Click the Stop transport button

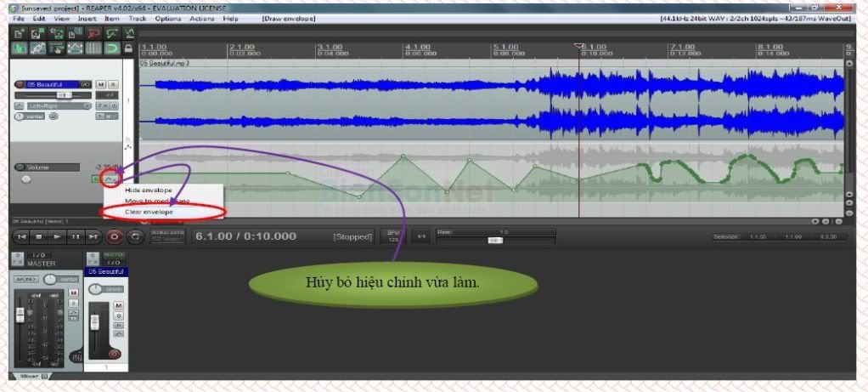(x=40, y=236)
